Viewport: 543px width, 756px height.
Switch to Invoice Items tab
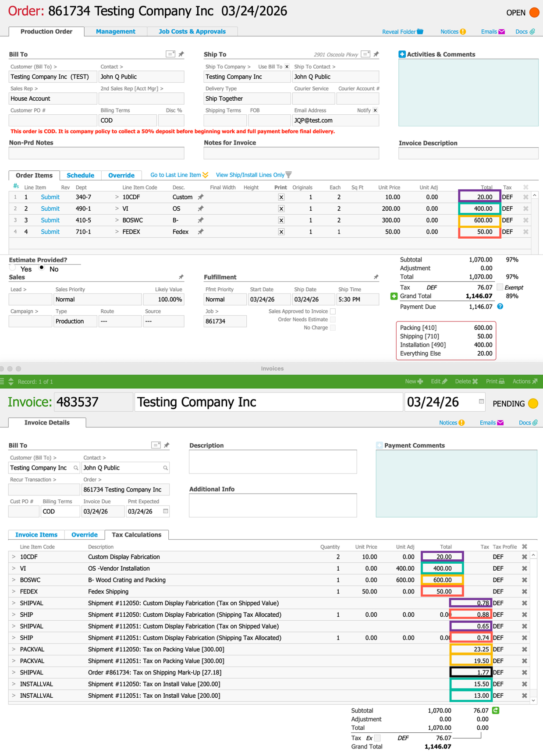tap(36, 535)
